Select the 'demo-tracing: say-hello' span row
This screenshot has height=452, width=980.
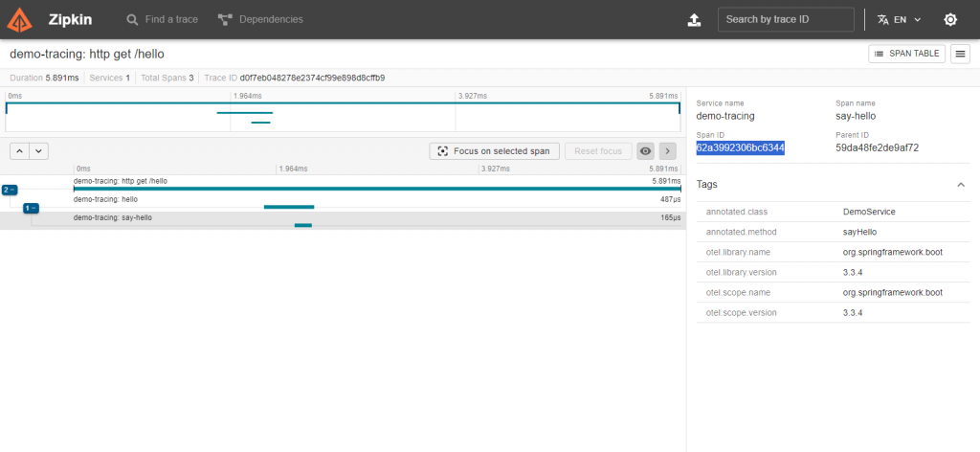pos(344,220)
